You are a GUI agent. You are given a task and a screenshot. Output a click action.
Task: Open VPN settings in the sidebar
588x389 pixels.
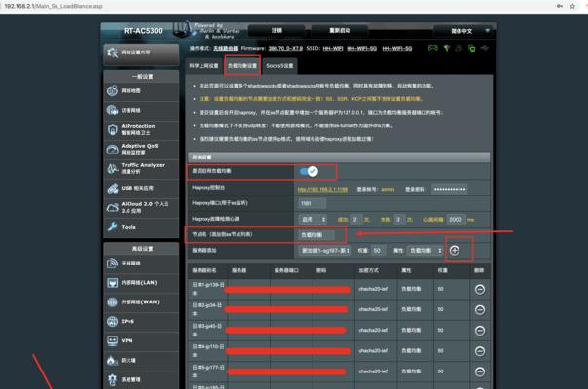pyautogui.click(x=141, y=341)
